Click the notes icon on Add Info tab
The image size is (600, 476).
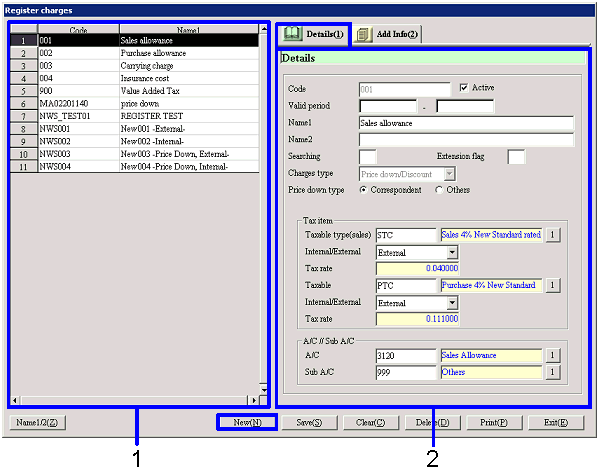[x=364, y=35]
